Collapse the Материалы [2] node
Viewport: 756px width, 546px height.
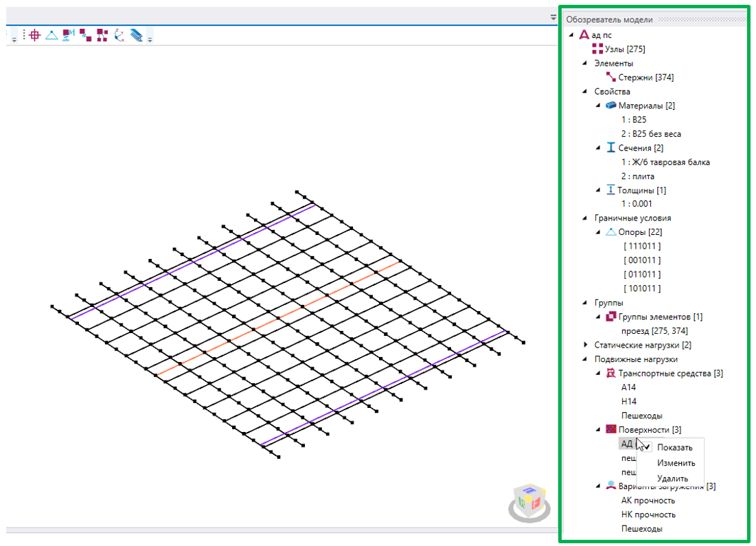(x=598, y=105)
